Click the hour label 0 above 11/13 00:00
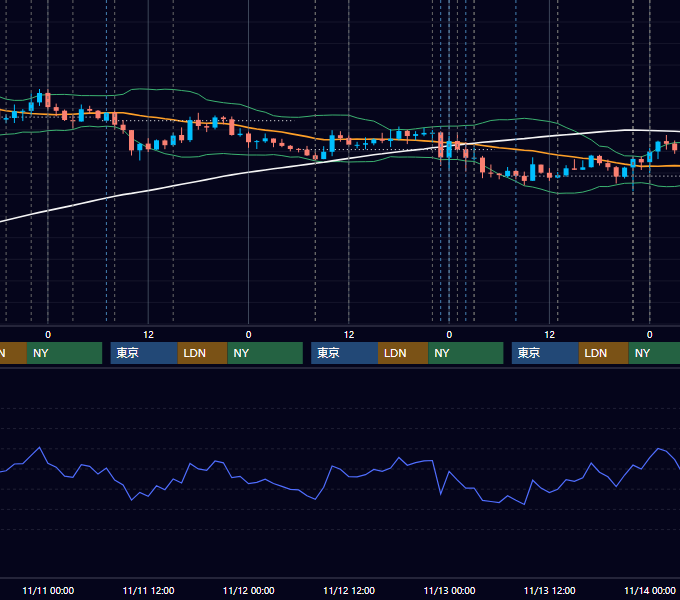This screenshot has width=680, height=600. click(x=449, y=335)
